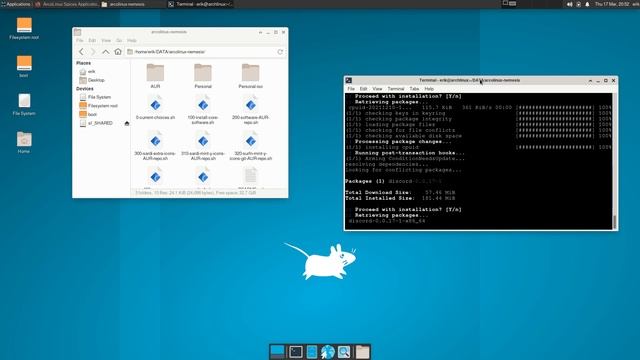Screen dimensions: 640x360
Task: Select the 320-surfn-mint-y-icons-git-AUR-repo.sh script
Action: [250, 145]
